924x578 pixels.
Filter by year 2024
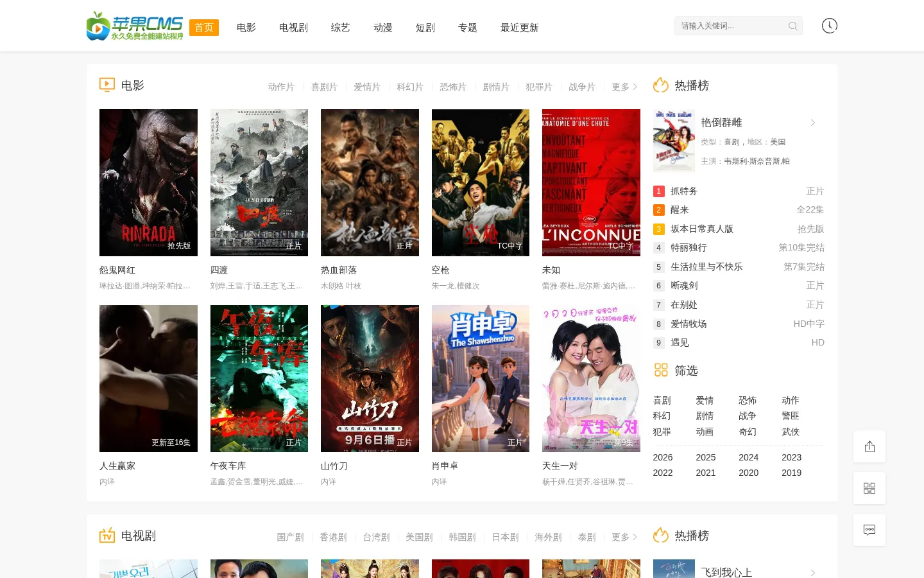point(749,457)
